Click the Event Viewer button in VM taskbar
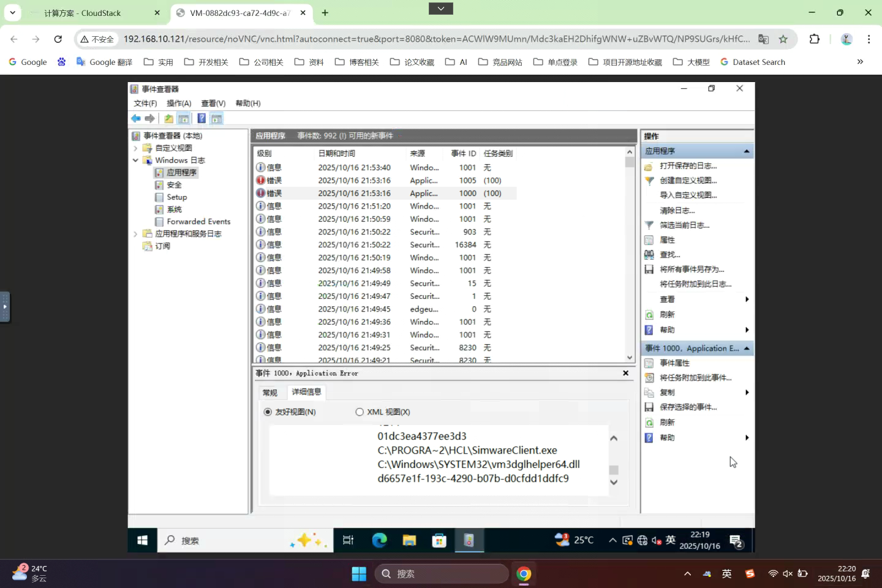This screenshot has width=882, height=588. coord(469,540)
